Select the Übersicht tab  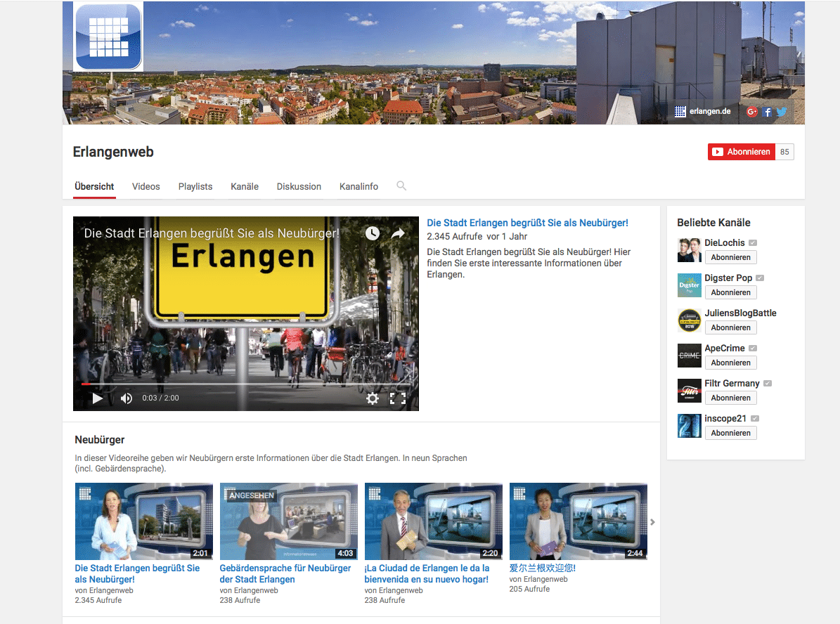pyautogui.click(x=94, y=186)
